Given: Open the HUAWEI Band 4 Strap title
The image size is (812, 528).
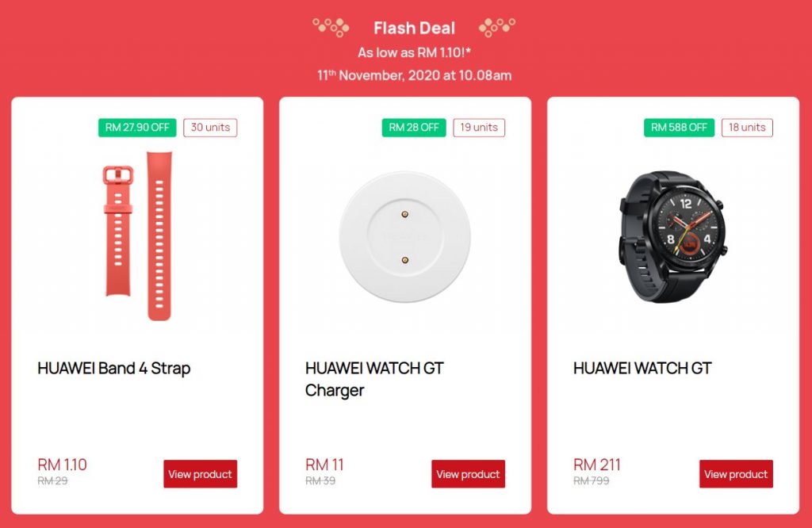Looking at the screenshot, I should tap(114, 368).
